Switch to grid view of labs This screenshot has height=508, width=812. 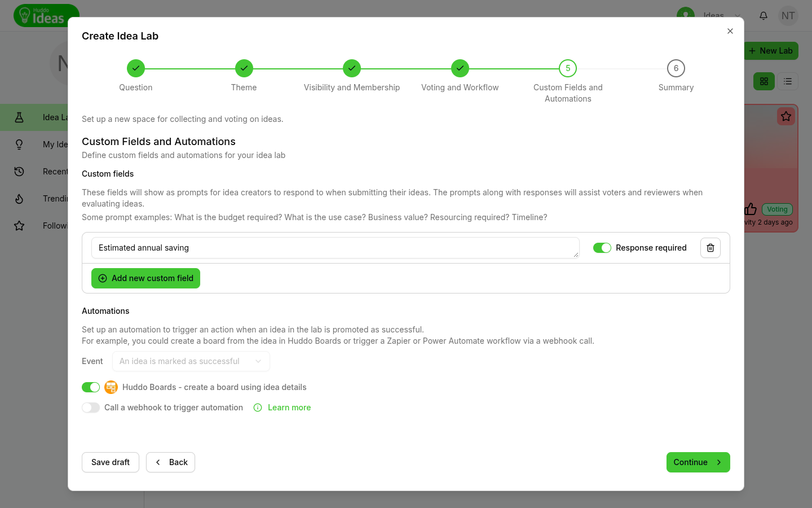tap(764, 81)
